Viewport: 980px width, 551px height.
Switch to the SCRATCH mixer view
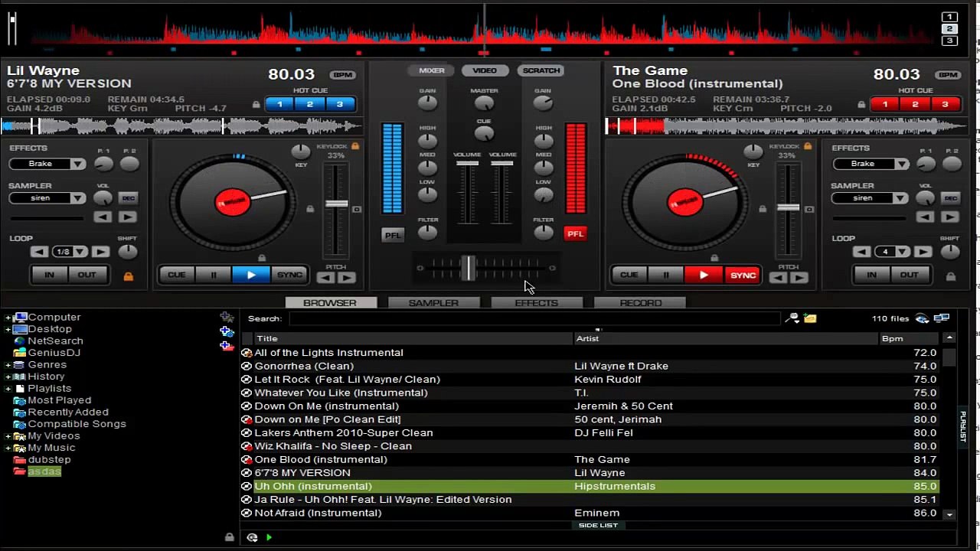pyautogui.click(x=541, y=70)
